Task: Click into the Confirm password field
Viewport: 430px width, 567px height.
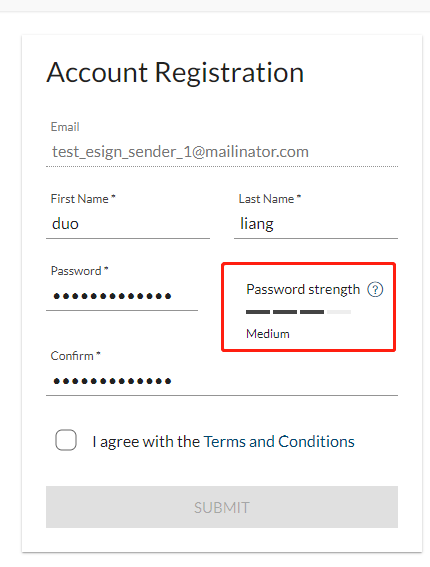Action: point(222,381)
